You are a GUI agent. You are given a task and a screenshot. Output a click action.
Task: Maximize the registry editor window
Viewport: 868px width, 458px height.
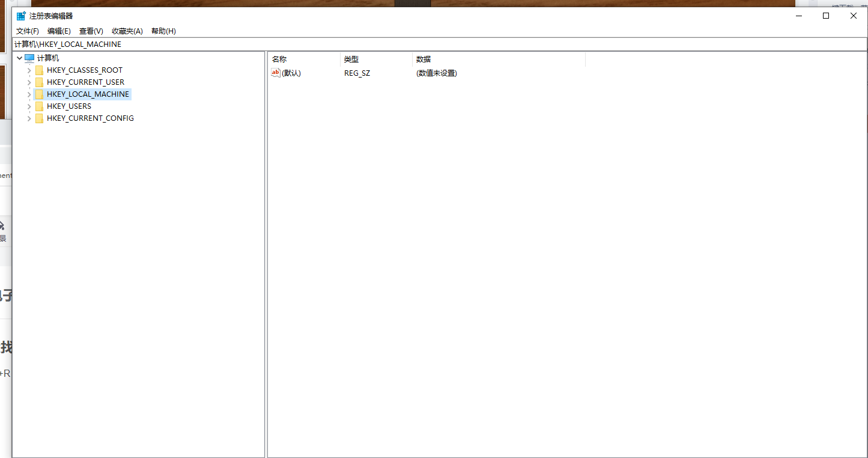coord(826,16)
